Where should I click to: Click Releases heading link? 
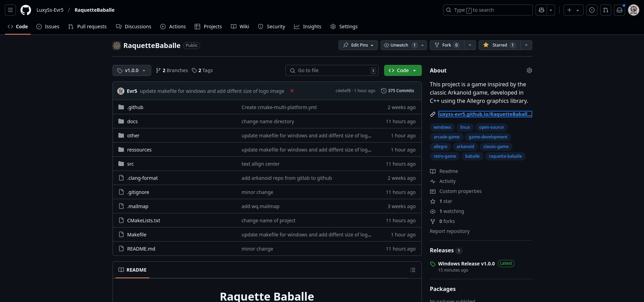pyautogui.click(x=442, y=251)
